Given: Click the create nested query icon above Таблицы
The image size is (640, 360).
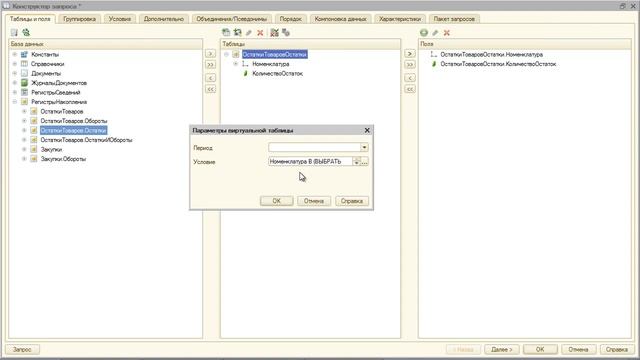Looking at the screenshot, I should [226, 32].
